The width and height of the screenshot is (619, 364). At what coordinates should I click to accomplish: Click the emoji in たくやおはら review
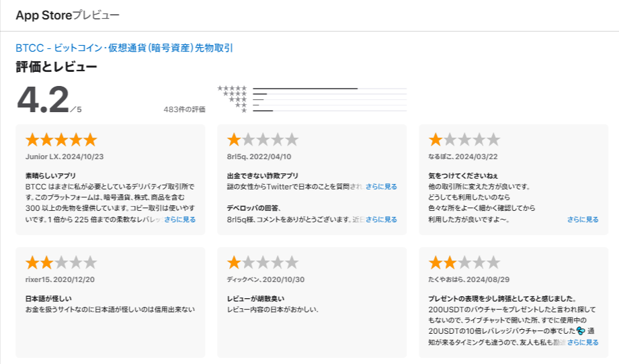581,331
